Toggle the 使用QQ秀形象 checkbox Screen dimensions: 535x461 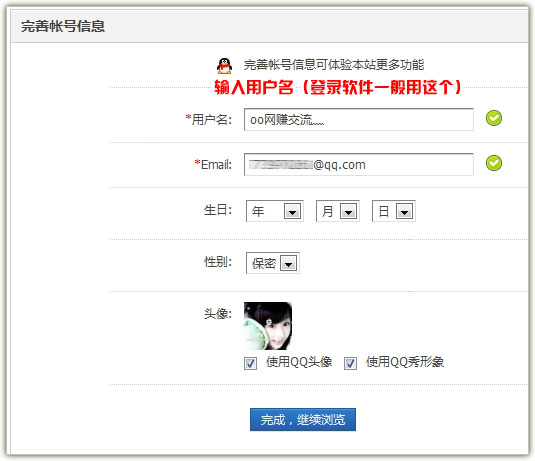tap(350, 363)
